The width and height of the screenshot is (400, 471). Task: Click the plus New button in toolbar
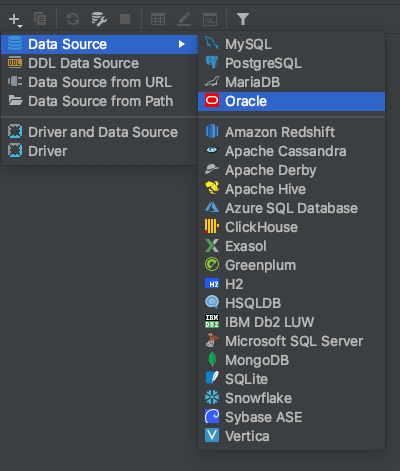point(15,20)
